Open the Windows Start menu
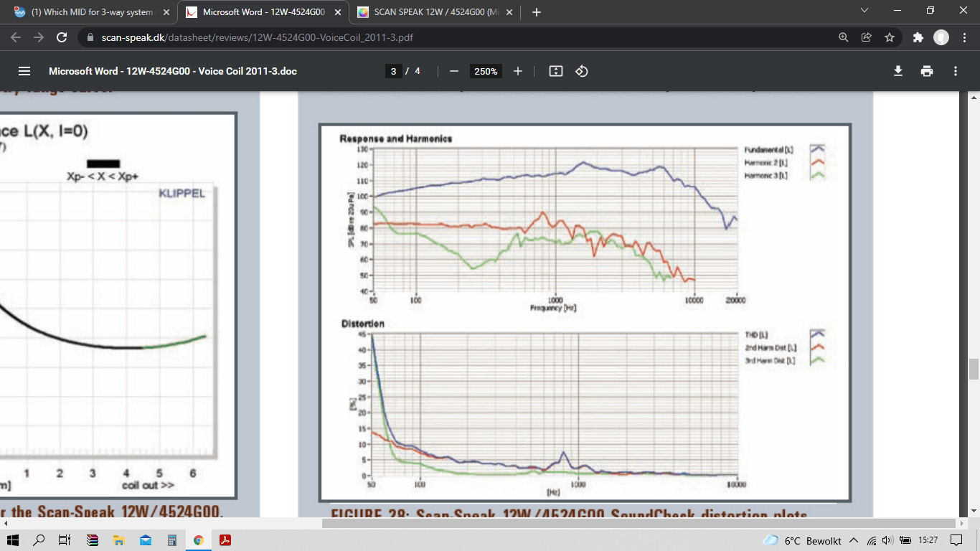 click(14, 540)
